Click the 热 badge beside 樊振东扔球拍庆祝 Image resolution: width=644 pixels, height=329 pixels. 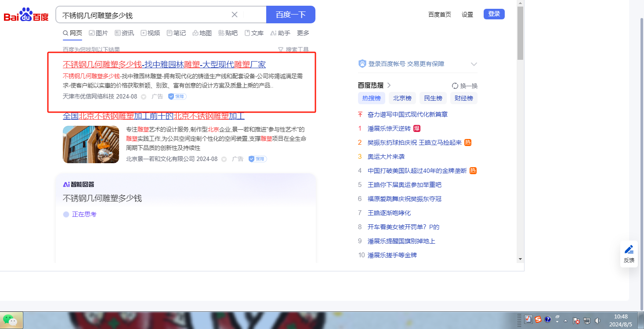point(468,143)
